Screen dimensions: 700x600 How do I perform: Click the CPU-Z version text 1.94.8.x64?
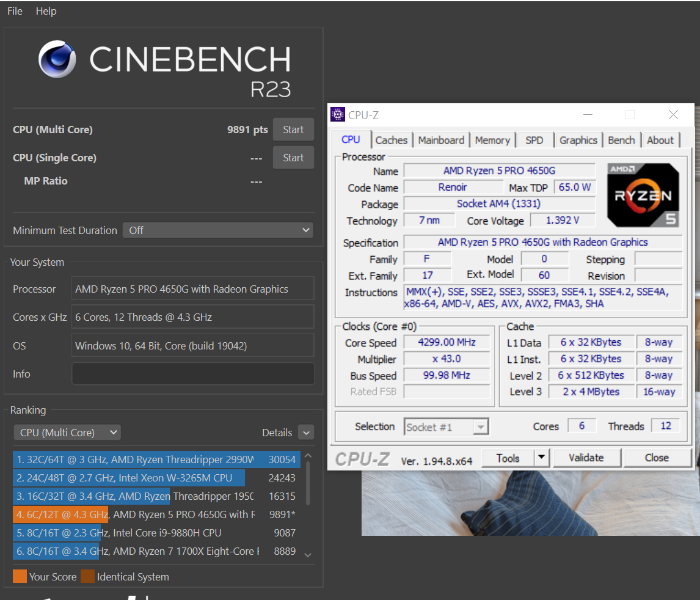(x=436, y=461)
